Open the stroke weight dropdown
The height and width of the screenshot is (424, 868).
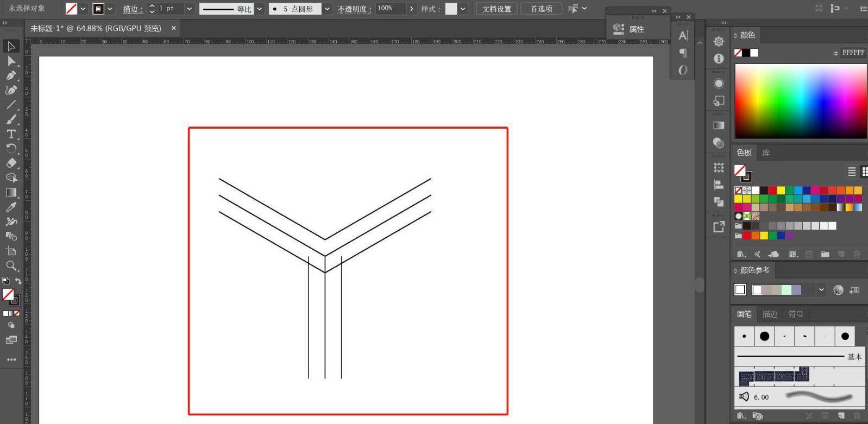(x=189, y=9)
